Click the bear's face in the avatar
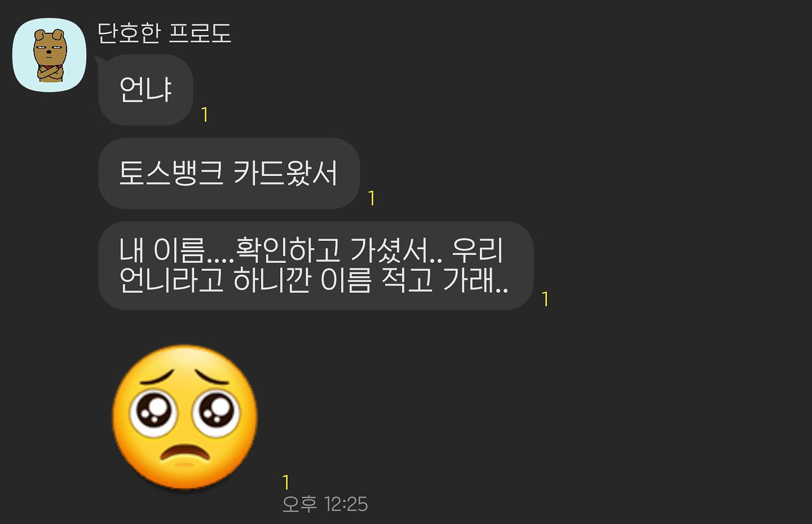 coord(50,49)
